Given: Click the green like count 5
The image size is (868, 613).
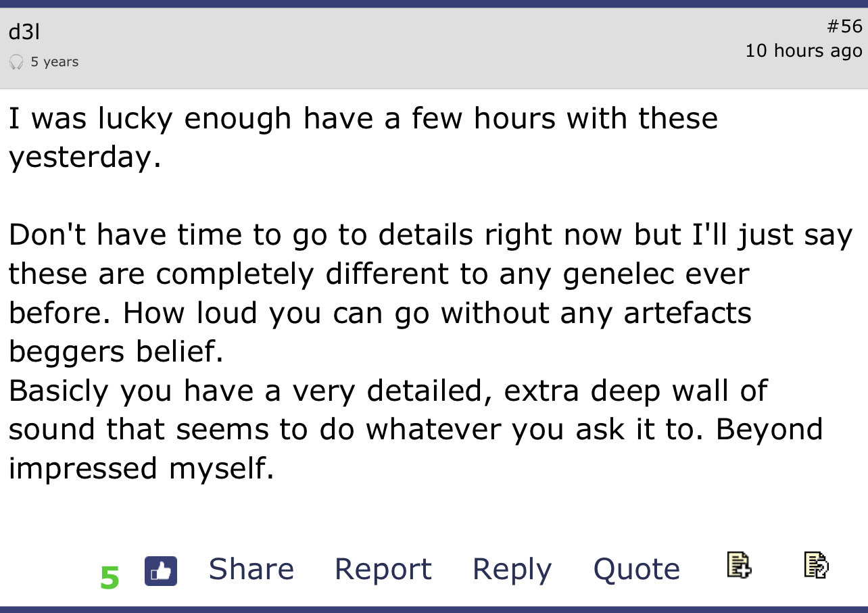Looking at the screenshot, I should coord(110,577).
